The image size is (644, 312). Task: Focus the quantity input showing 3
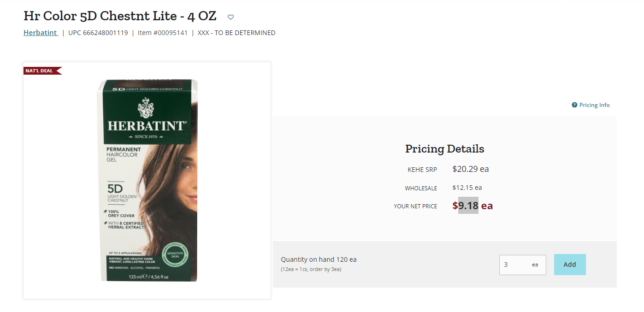click(x=522, y=265)
